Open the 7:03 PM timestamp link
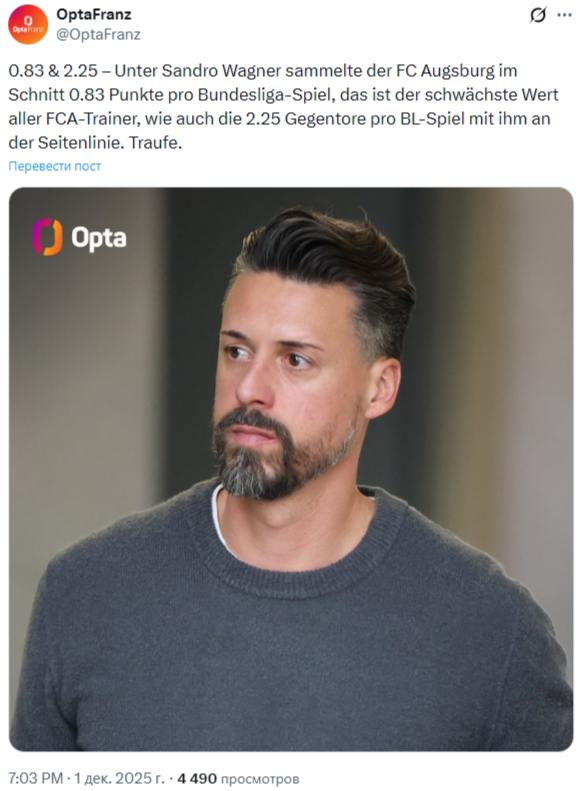The height and width of the screenshot is (791, 588). click(x=35, y=778)
